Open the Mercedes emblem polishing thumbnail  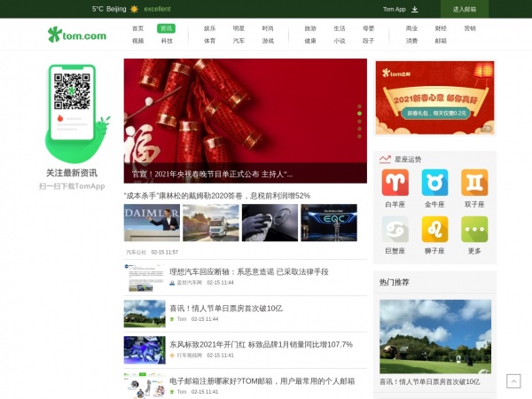270,223
